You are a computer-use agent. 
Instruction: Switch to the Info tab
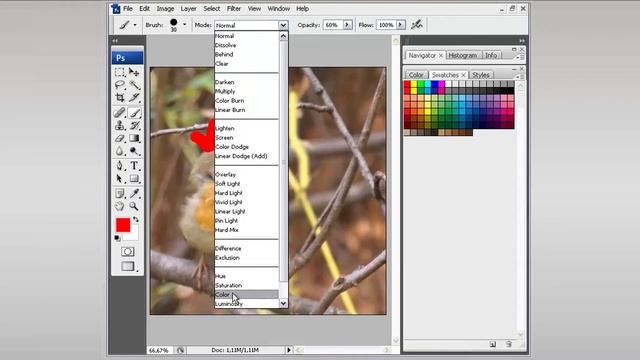pos(491,55)
